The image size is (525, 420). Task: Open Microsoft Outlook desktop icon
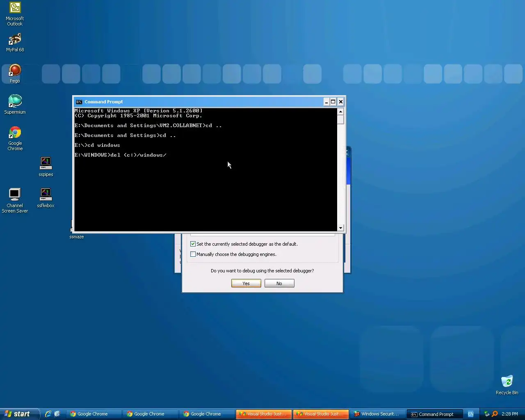tap(15, 14)
